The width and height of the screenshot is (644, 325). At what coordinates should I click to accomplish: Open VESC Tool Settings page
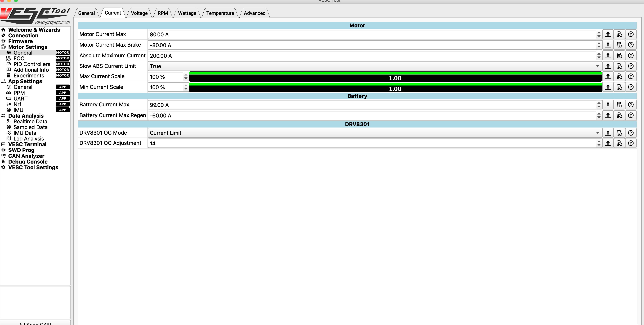(33, 167)
